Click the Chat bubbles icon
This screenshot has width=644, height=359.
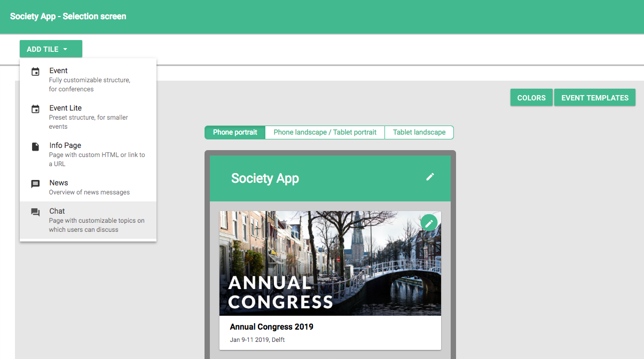(35, 212)
